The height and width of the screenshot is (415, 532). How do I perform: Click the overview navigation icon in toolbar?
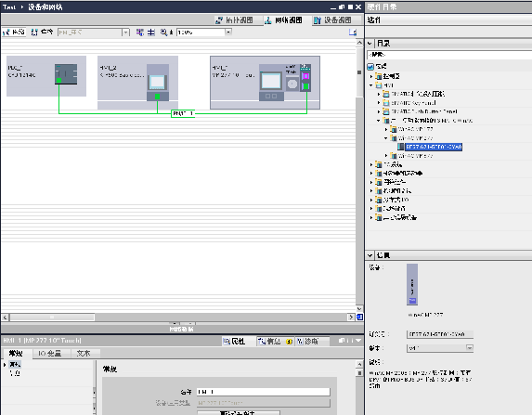coord(353,32)
